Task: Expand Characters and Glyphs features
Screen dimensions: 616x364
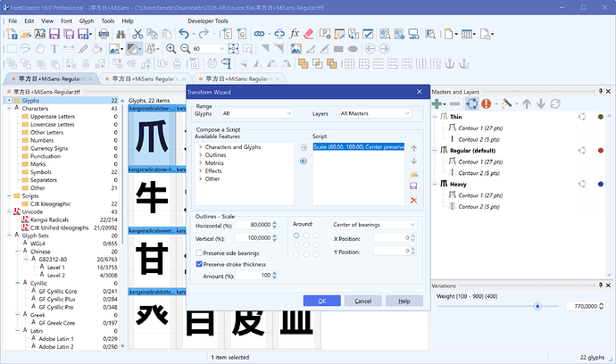Action: (x=200, y=147)
